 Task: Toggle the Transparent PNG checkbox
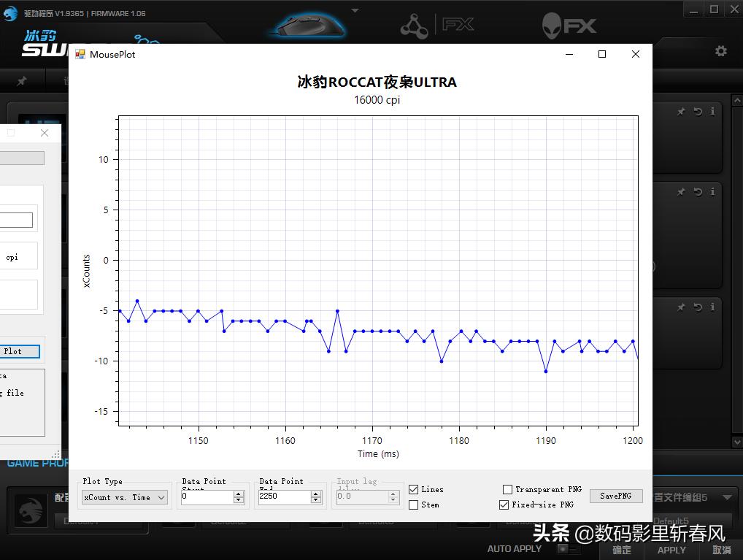pyautogui.click(x=507, y=489)
